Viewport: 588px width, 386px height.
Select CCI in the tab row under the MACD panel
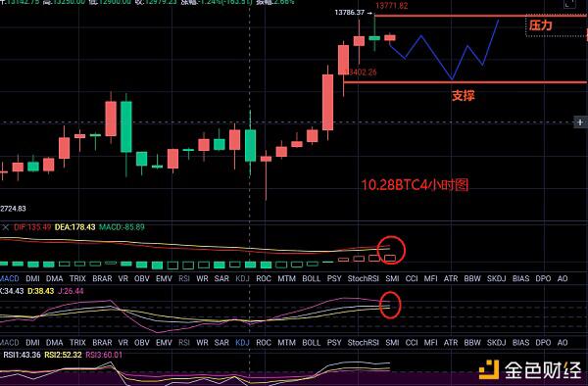point(412,278)
